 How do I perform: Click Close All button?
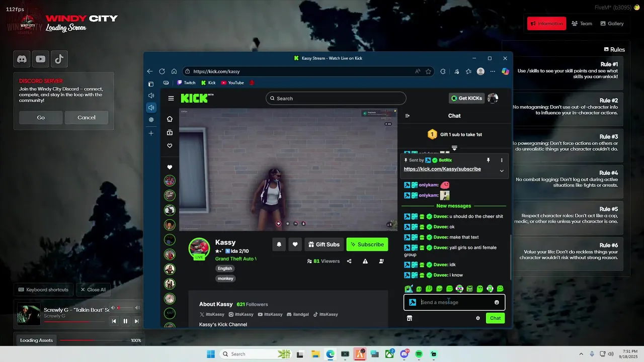point(93,290)
